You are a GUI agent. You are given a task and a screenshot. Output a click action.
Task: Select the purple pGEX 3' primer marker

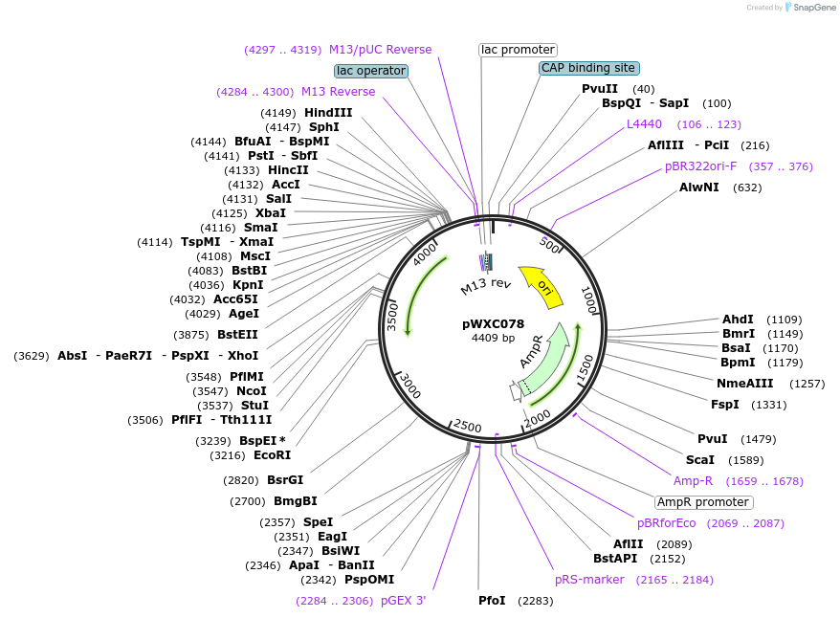pyautogui.click(x=403, y=601)
